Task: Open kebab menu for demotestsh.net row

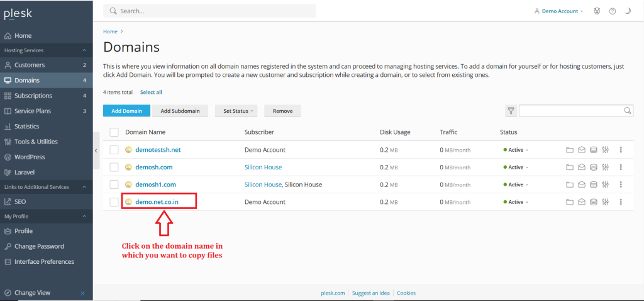Action: [621, 150]
